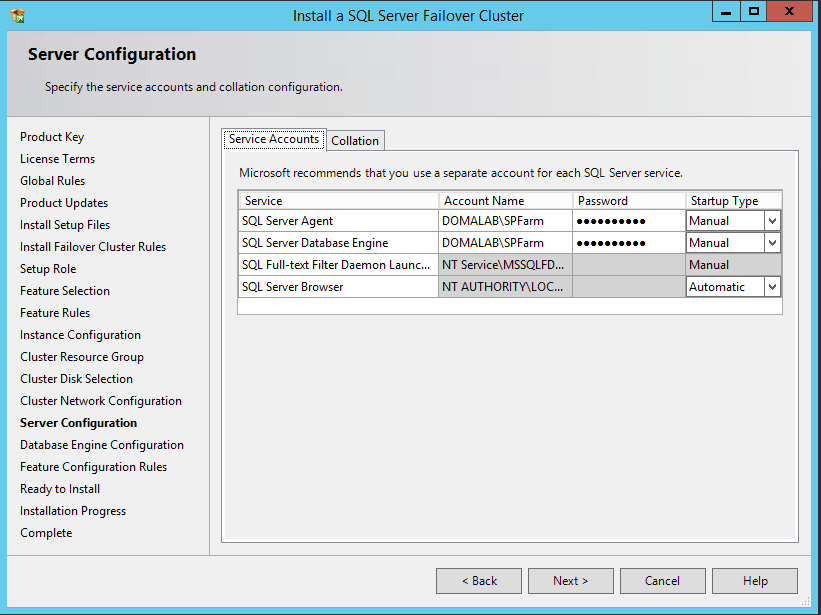This screenshot has height=615, width=821.
Task: Click the Manual startup value for Full-text Daemon
Action: [x=734, y=265]
